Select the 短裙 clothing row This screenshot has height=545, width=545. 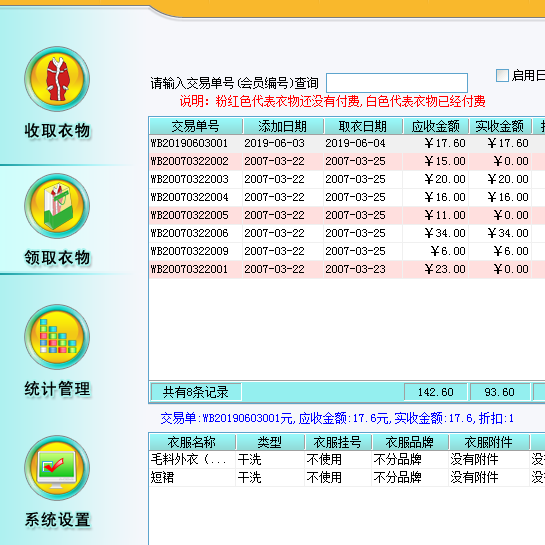(x=347, y=478)
